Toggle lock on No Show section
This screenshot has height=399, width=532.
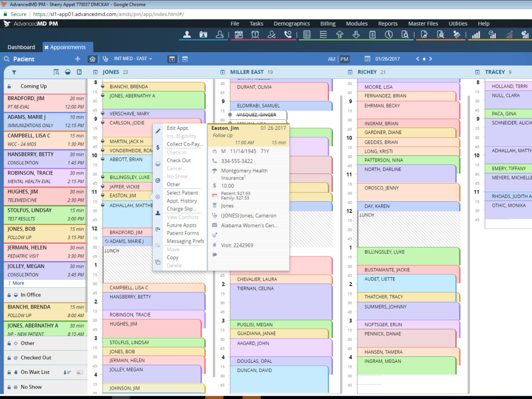click(x=9, y=387)
